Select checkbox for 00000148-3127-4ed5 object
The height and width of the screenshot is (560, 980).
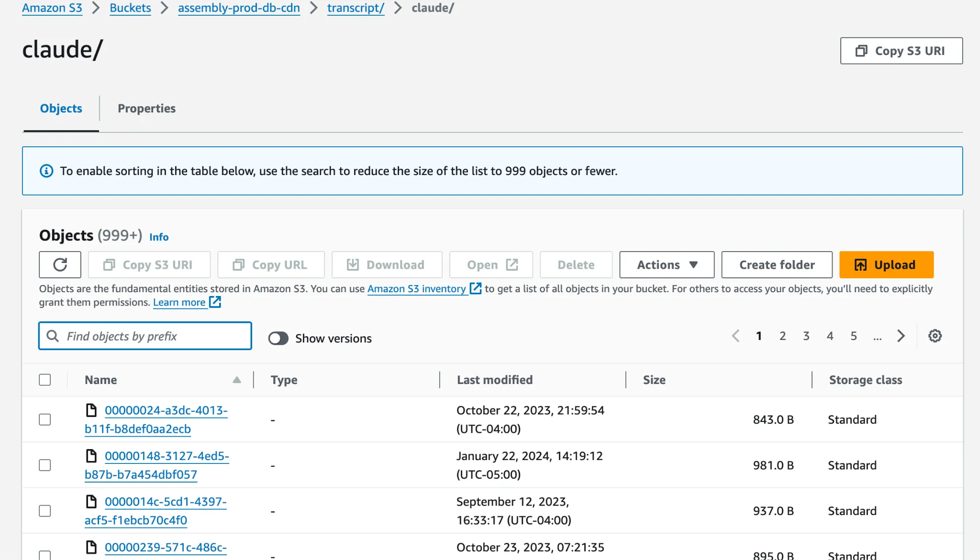pyautogui.click(x=45, y=465)
